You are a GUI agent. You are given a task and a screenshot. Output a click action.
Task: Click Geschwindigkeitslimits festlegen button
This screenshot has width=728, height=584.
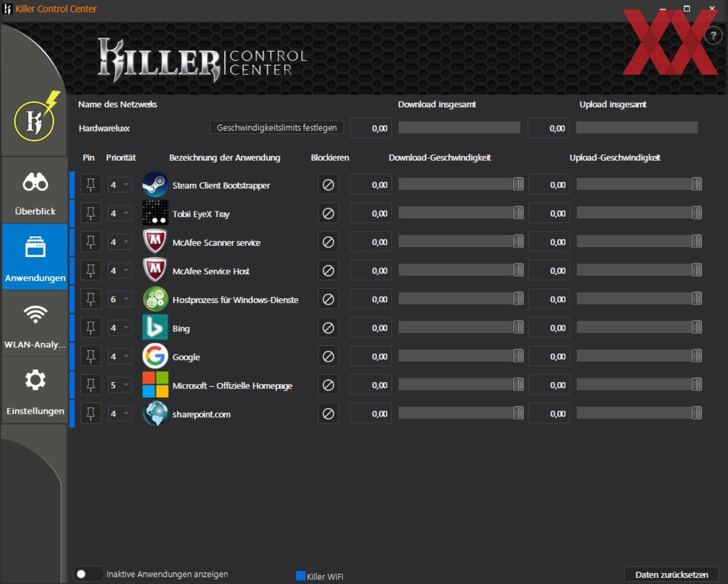pos(277,128)
